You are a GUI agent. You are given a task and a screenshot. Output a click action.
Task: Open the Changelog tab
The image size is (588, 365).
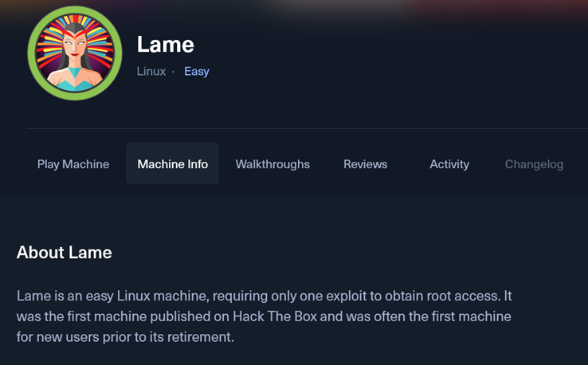click(534, 164)
